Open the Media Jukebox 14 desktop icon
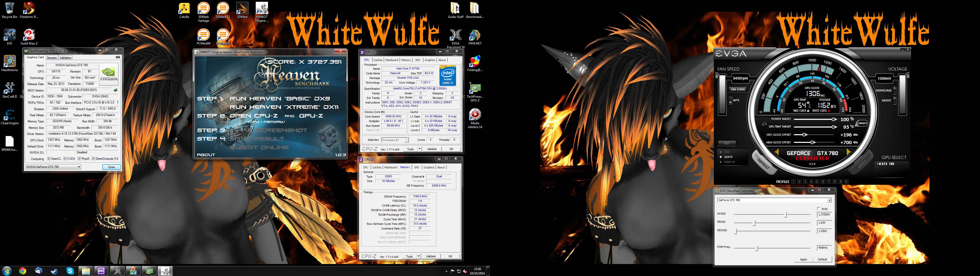The image size is (980, 276). coord(475,119)
